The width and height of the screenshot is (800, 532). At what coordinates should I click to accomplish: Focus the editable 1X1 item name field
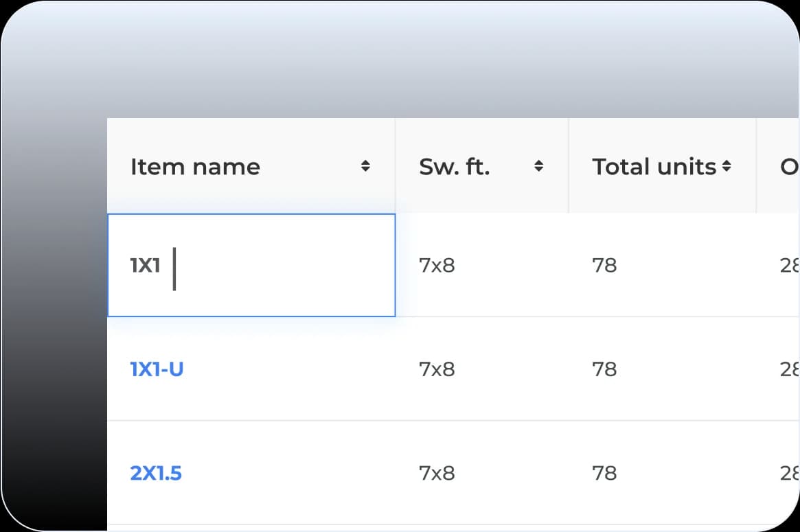pyautogui.click(x=251, y=265)
